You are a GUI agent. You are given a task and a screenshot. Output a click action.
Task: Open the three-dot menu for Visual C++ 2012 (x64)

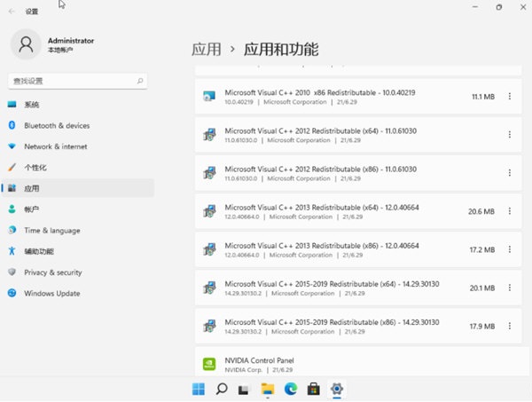[509, 135]
